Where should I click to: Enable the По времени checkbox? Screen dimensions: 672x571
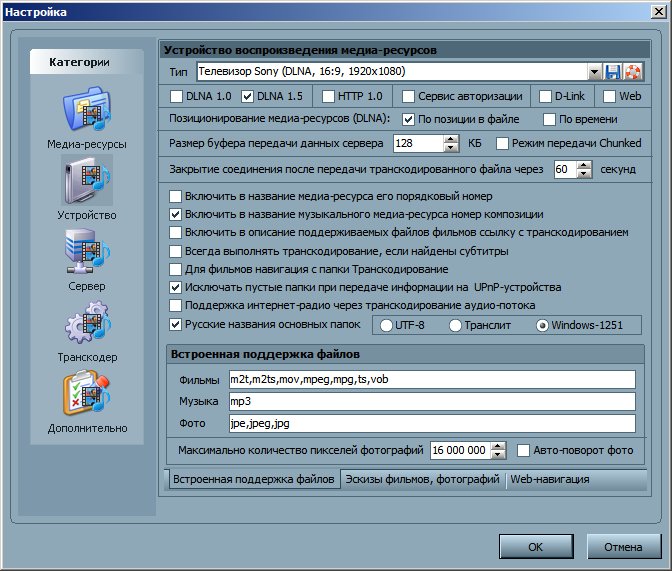pyautogui.click(x=549, y=119)
